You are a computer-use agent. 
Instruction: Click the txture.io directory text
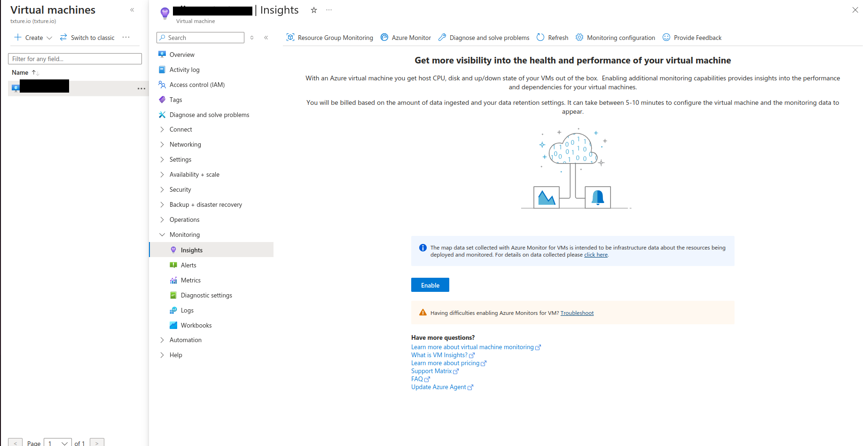[33, 21]
